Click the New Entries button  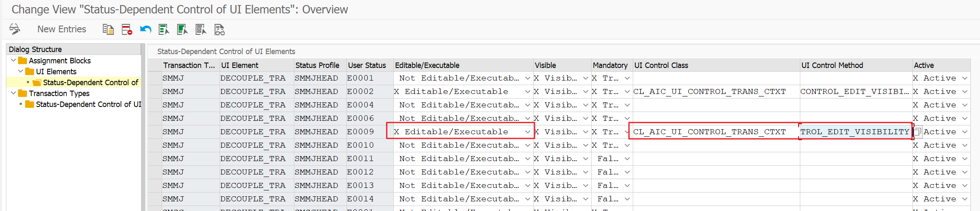pyautogui.click(x=62, y=29)
